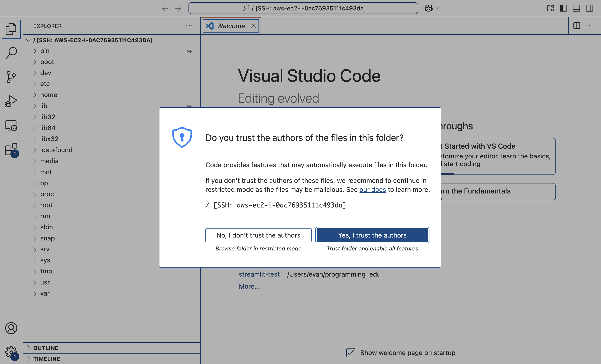Open the Source Control view

pyautogui.click(x=11, y=77)
